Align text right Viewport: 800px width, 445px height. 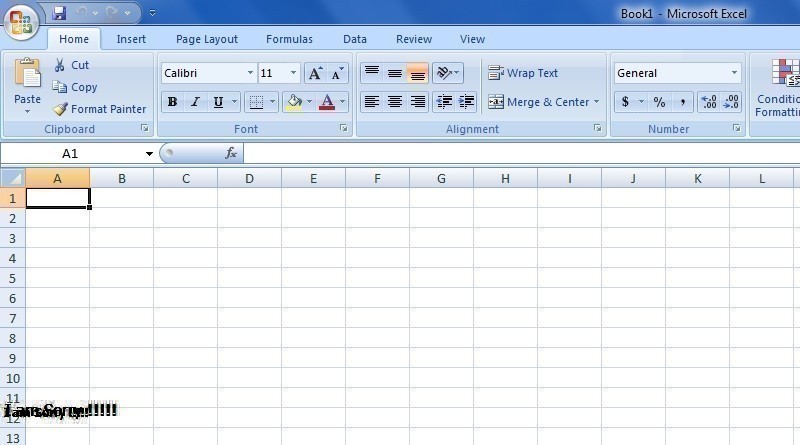tap(417, 102)
